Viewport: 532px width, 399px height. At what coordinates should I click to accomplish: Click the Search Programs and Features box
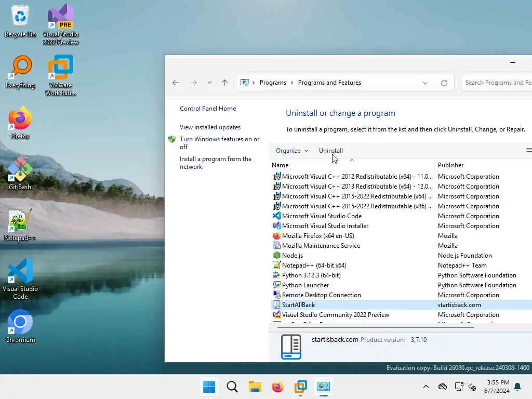(496, 83)
